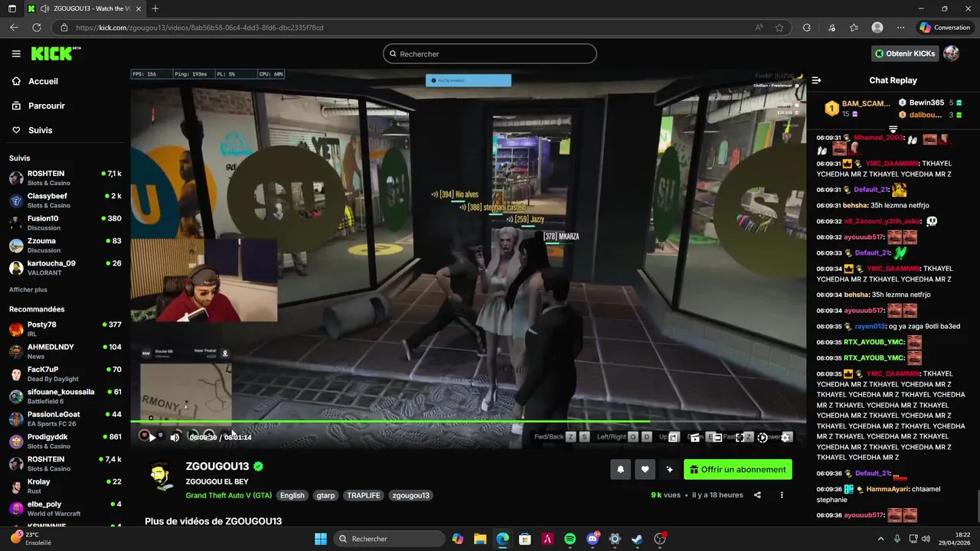Open Windows Start menu

pos(321,539)
